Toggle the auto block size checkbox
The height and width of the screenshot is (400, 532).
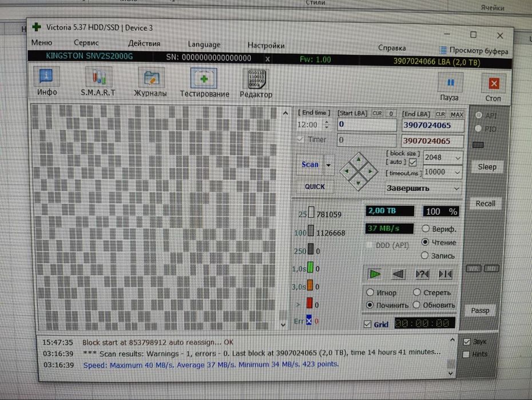tap(412, 162)
